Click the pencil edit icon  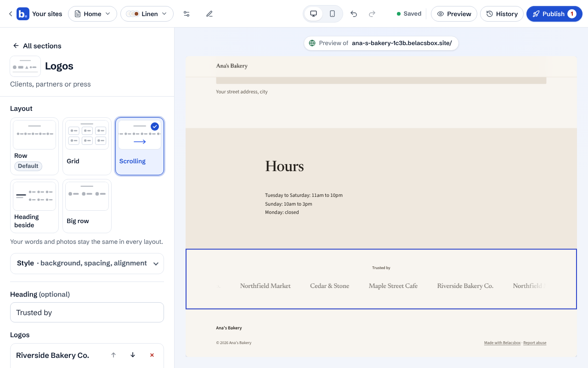(x=209, y=14)
